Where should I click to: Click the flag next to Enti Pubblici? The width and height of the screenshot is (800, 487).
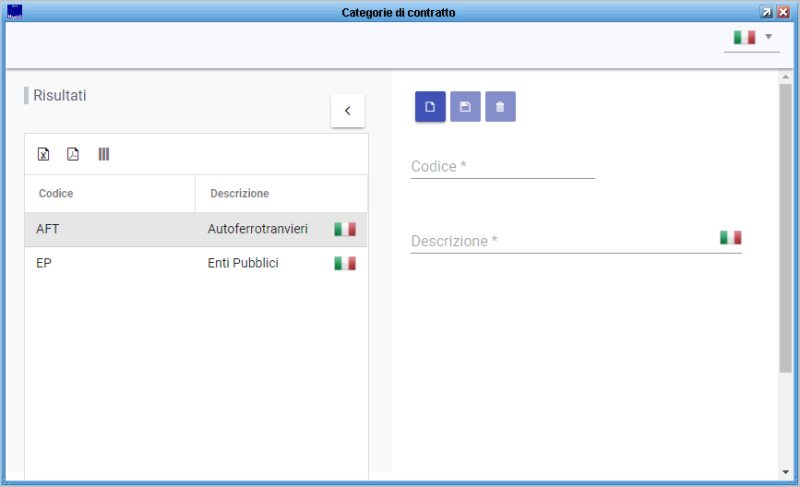[345, 263]
